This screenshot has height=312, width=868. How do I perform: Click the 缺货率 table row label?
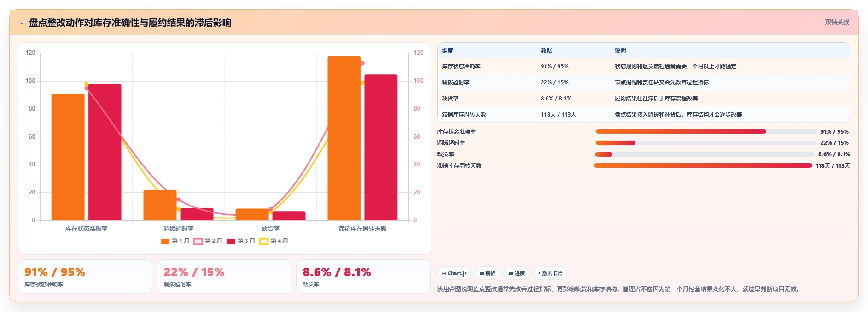point(450,99)
